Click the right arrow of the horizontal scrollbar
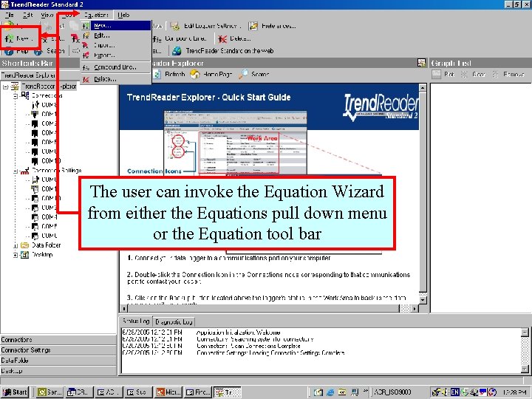Viewport: 532px width, 399px height. click(415, 308)
